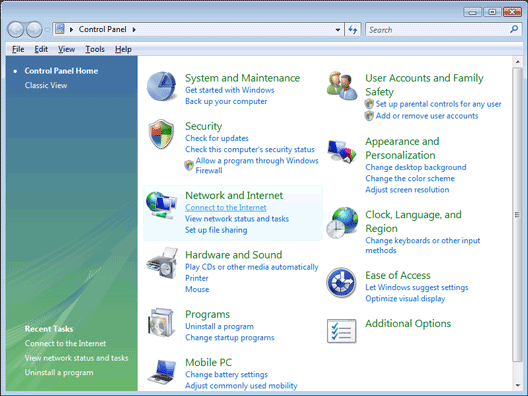Open the Mobile PC laptop icon
This screenshot has height=396, width=528.
tap(162, 372)
